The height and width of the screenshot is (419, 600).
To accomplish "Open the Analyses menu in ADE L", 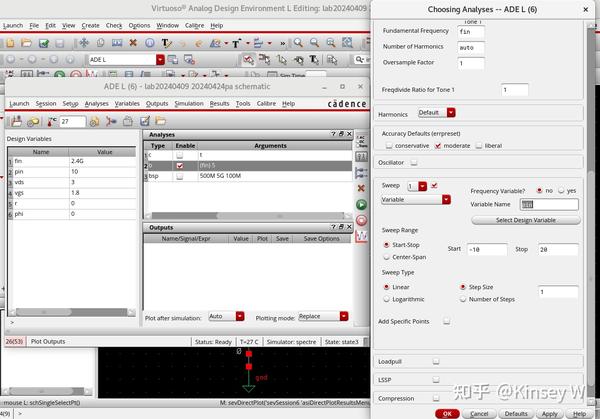I will [96, 104].
